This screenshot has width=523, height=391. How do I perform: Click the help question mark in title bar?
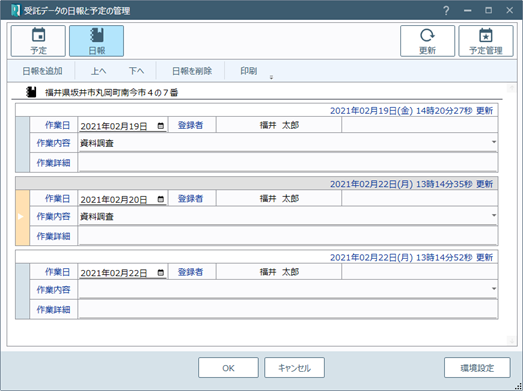(446, 11)
